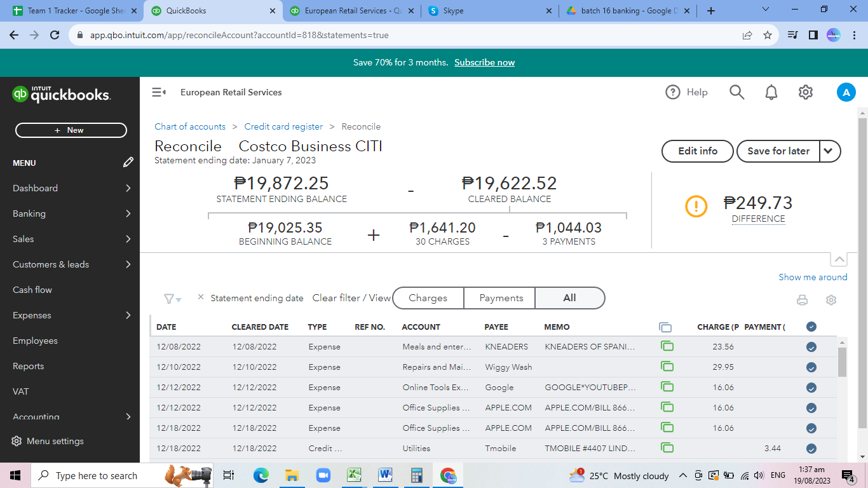Image resolution: width=868 pixels, height=488 pixels.
Task: Click the green icon in the KNEADERS row
Action: point(667,346)
